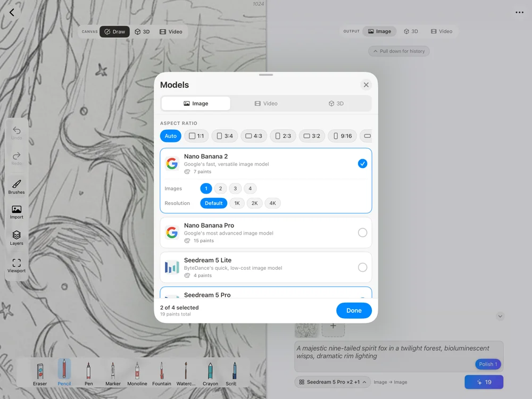The width and height of the screenshot is (532, 399).
Task: Switch canvas mode to Draw
Action: click(115, 31)
